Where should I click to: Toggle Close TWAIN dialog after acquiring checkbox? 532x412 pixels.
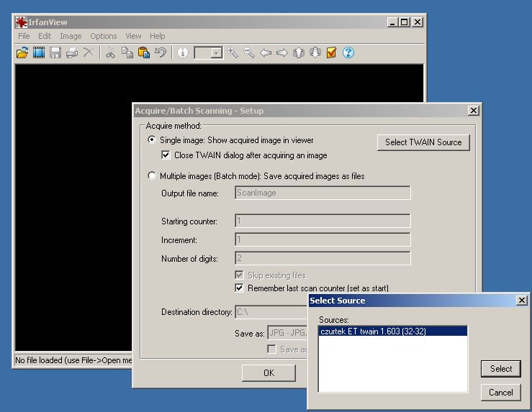[166, 155]
